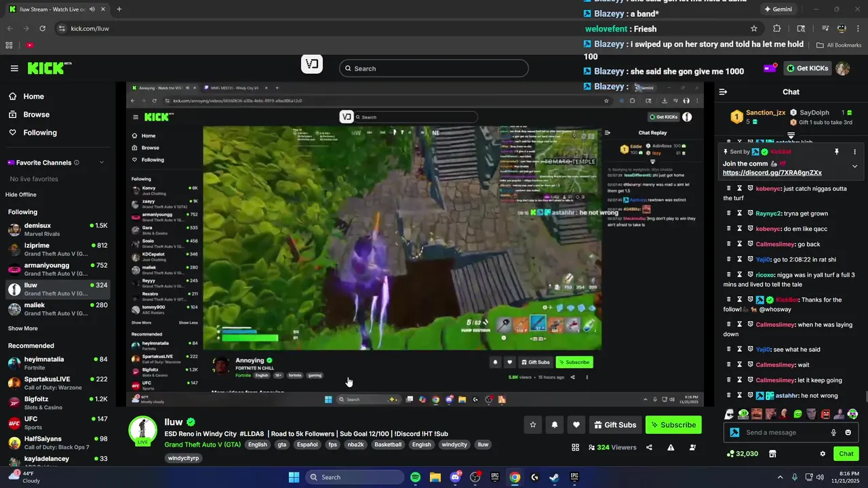This screenshot has width=868, height=488.
Task: Collapse the pinned message chevron
Action: (854, 167)
